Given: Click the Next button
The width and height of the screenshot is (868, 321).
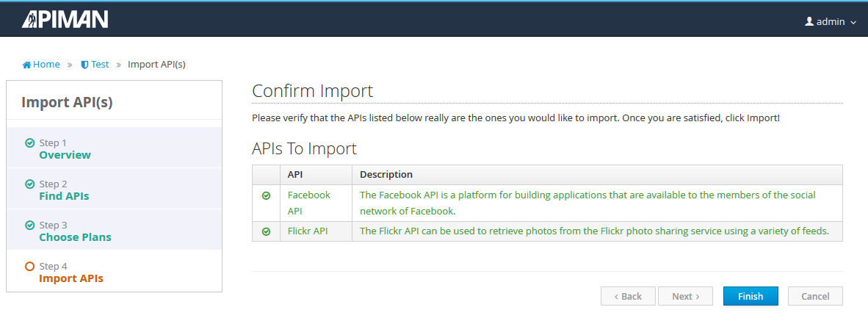Looking at the screenshot, I should pyautogui.click(x=685, y=296).
